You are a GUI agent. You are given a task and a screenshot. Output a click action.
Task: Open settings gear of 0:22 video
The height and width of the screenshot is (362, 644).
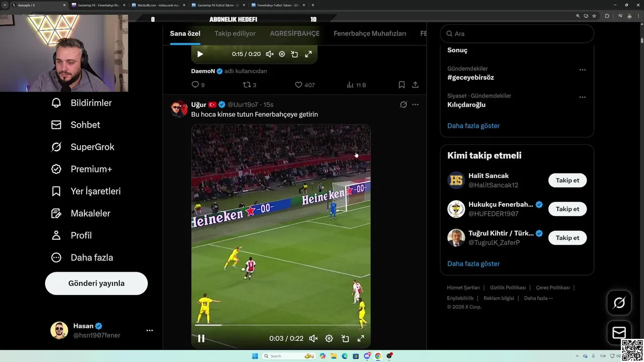[x=329, y=338]
